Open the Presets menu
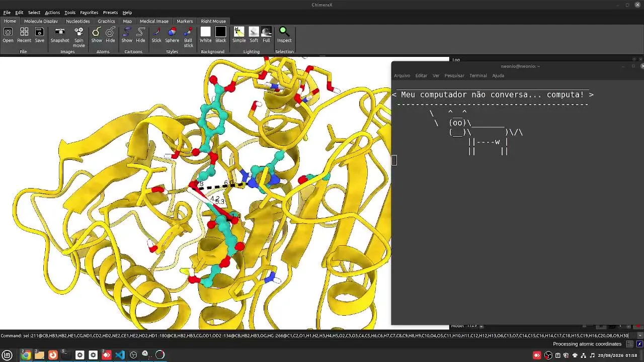Image resolution: width=644 pixels, height=362 pixels. coord(110,13)
